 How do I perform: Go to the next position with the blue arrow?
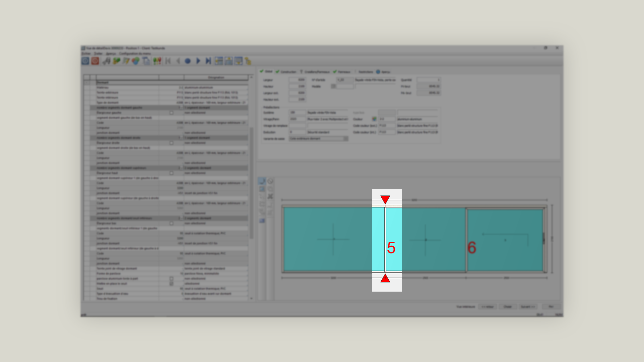[198, 61]
